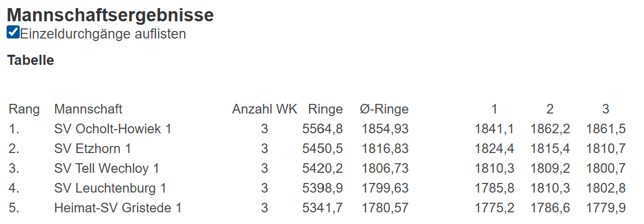This screenshot has height=224, width=644.
Task: Click the Tabelle subheading
Action: [x=30, y=60]
